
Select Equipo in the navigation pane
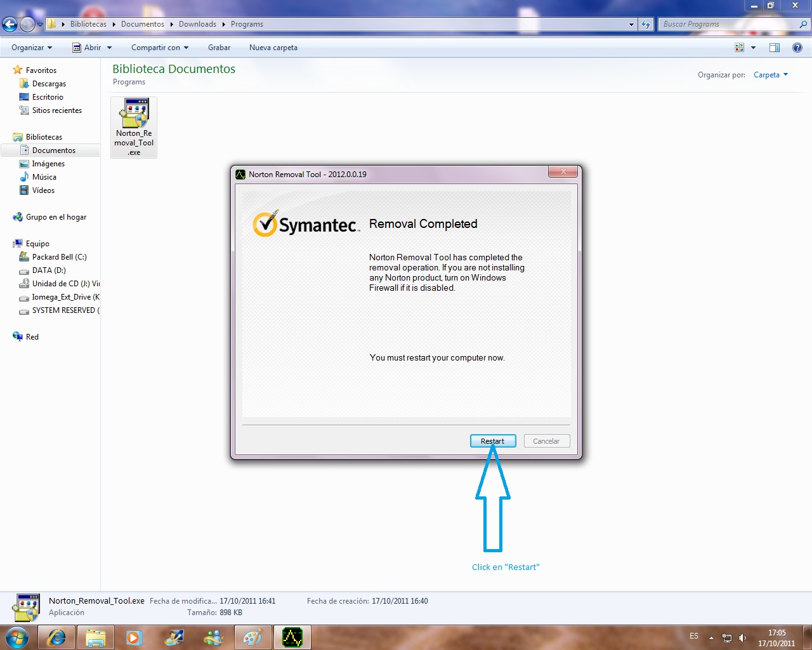[x=37, y=244]
